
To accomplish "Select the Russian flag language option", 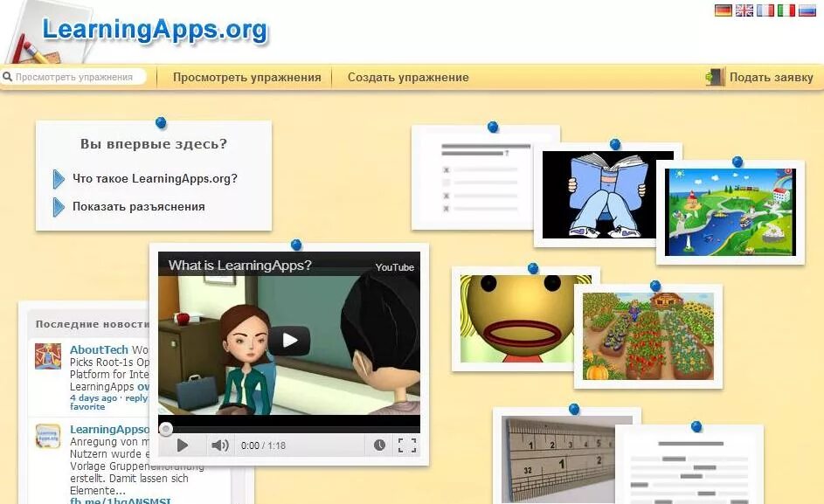I will pyautogui.click(x=807, y=10).
